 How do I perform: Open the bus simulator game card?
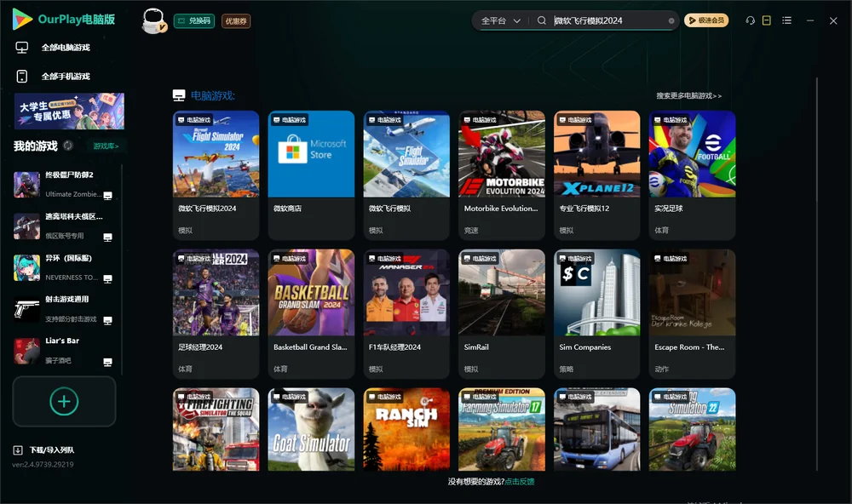pyautogui.click(x=596, y=429)
